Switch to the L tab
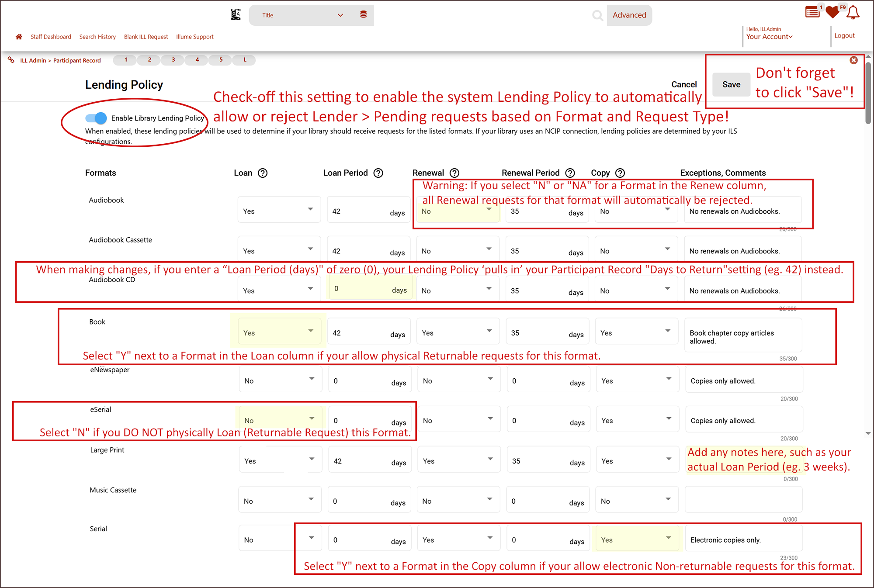874x588 pixels. [x=245, y=60]
